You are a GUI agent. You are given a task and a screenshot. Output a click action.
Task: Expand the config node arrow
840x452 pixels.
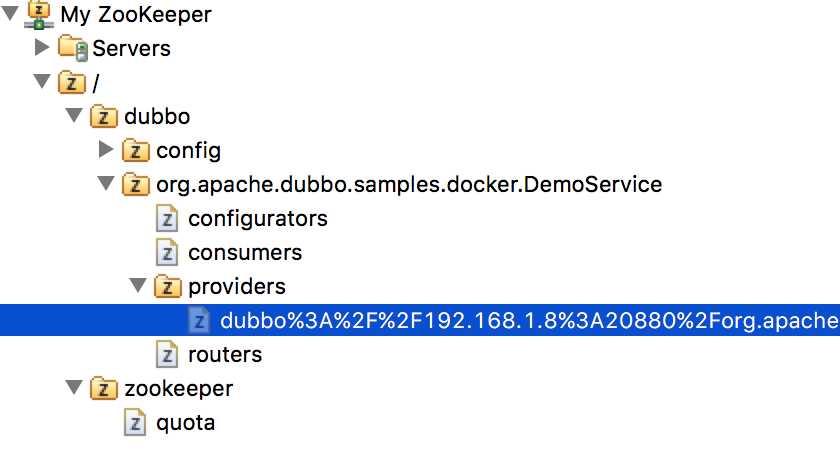click(x=106, y=149)
